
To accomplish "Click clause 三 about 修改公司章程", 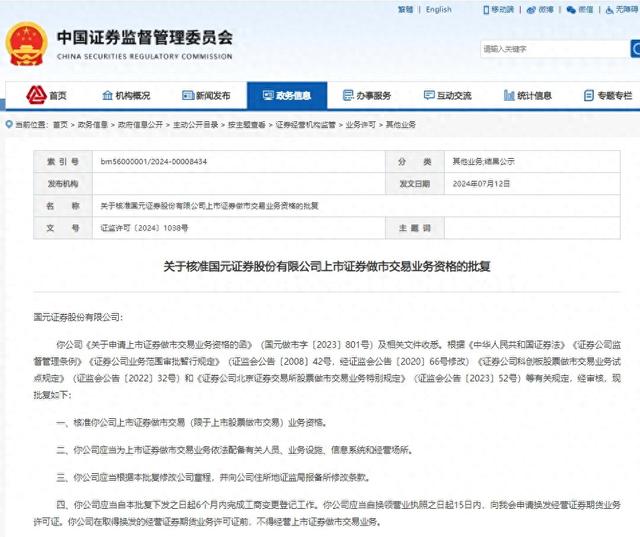I will [213, 477].
